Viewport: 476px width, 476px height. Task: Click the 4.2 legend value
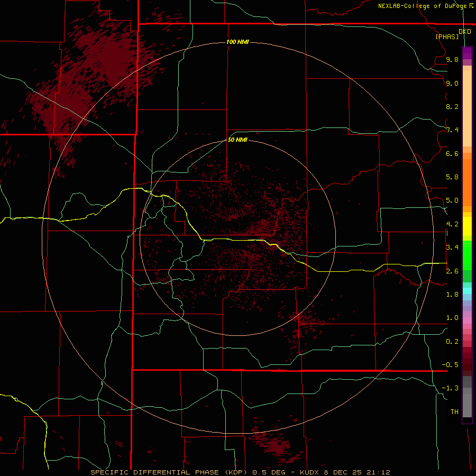pos(452,224)
